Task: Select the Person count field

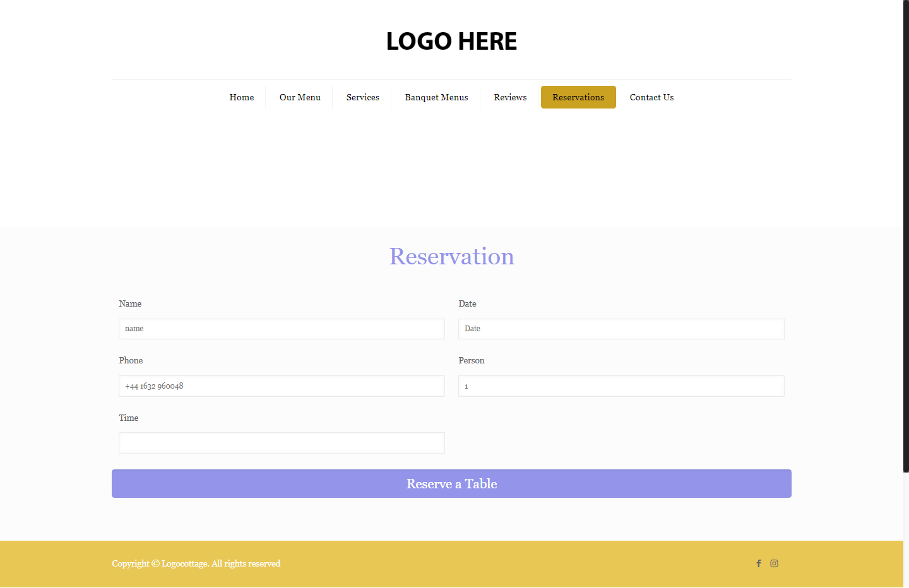Action: (621, 386)
